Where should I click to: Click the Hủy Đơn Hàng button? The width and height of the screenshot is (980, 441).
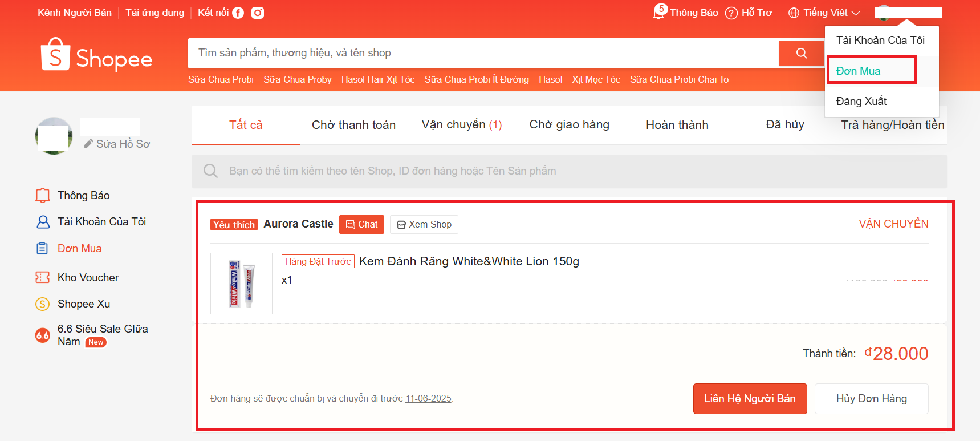(871, 399)
